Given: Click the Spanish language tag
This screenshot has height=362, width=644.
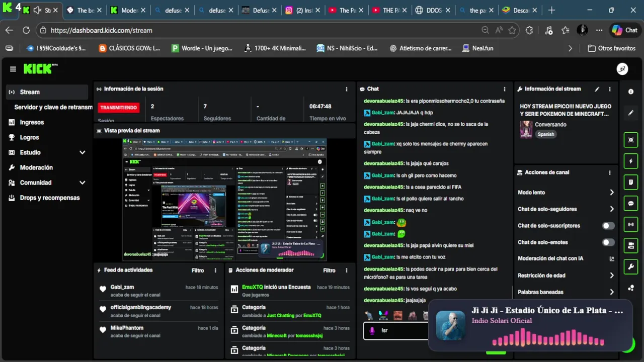Looking at the screenshot, I should [546, 134].
